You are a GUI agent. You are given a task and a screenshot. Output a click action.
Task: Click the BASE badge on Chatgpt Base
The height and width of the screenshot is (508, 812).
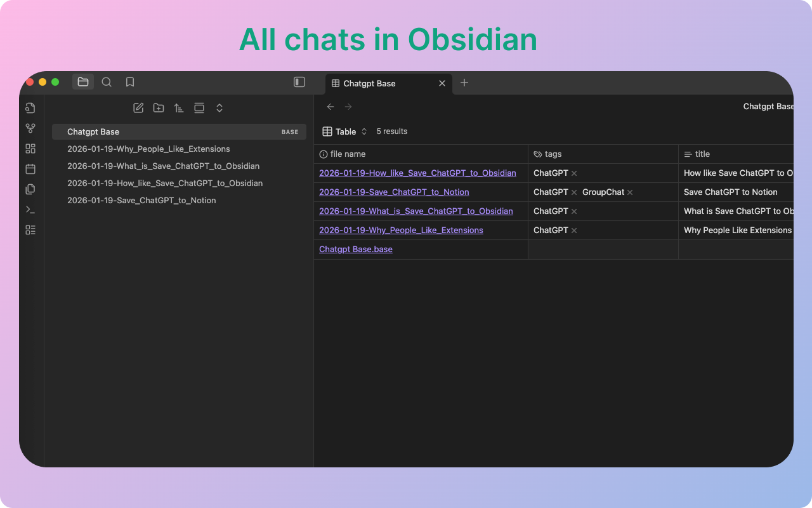290,132
